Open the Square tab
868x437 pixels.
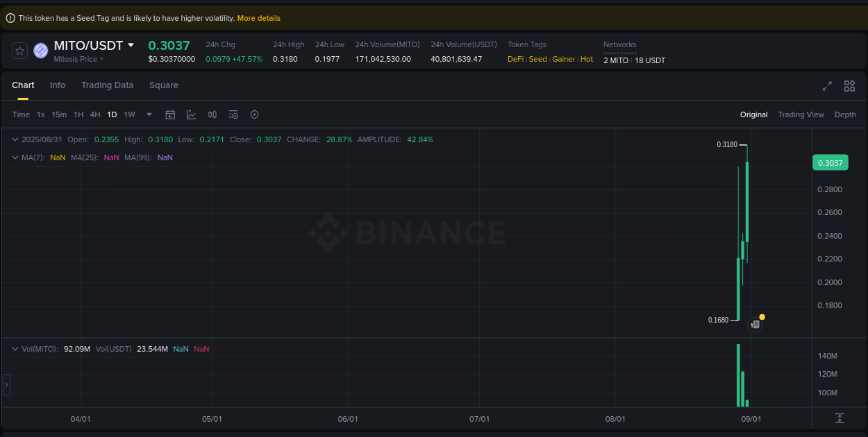(164, 85)
